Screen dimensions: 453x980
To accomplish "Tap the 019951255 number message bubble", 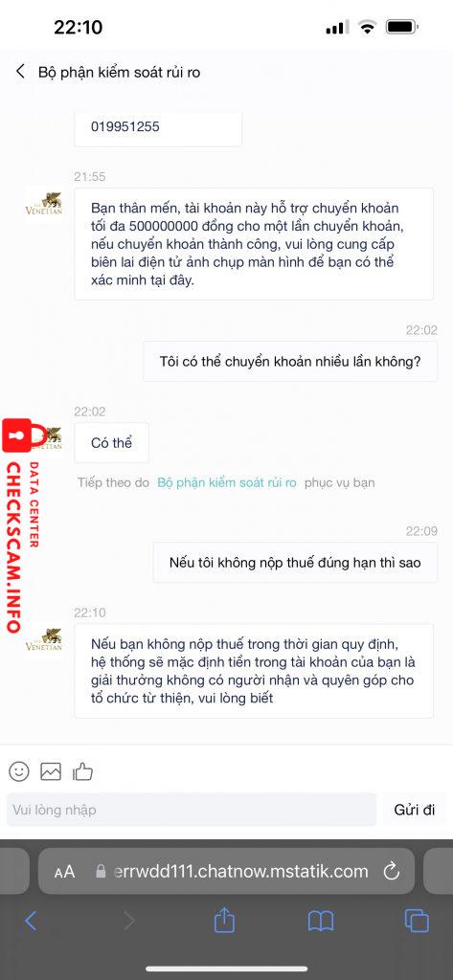I will coord(158,127).
